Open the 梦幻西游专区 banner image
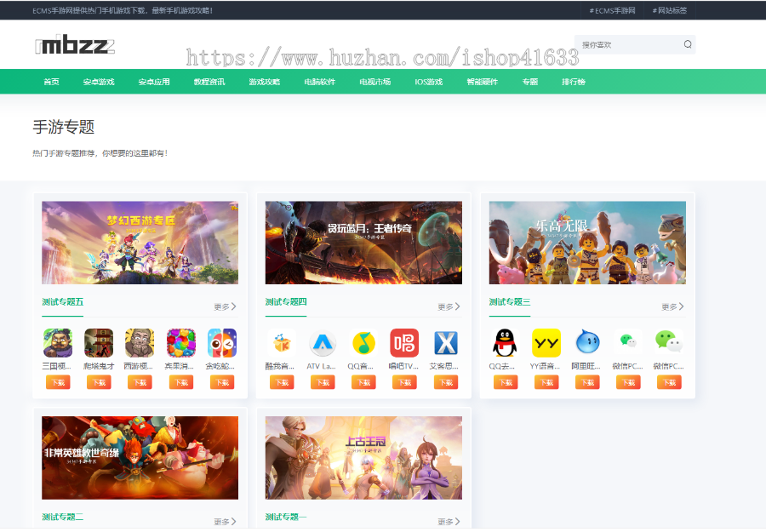766x532 pixels. 140,243
